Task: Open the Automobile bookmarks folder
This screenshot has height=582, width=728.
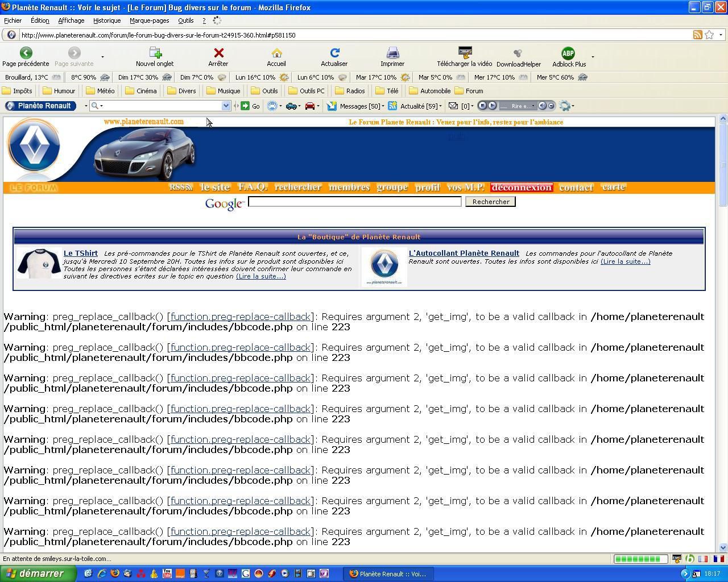Action: (430, 91)
